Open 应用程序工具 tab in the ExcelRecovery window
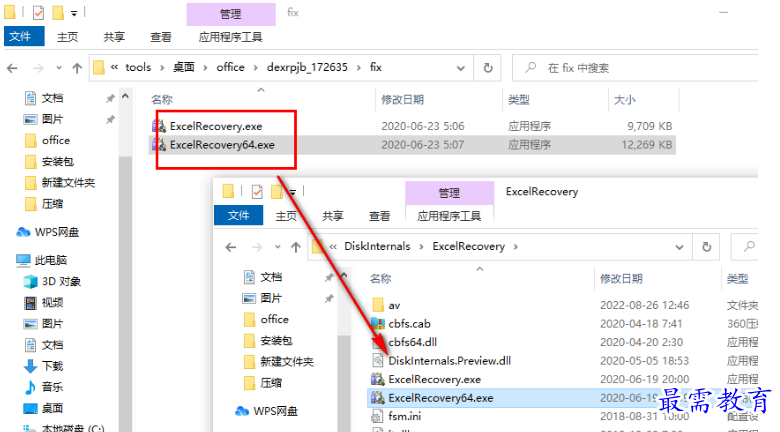This screenshot has height=432, width=780. (449, 216)
